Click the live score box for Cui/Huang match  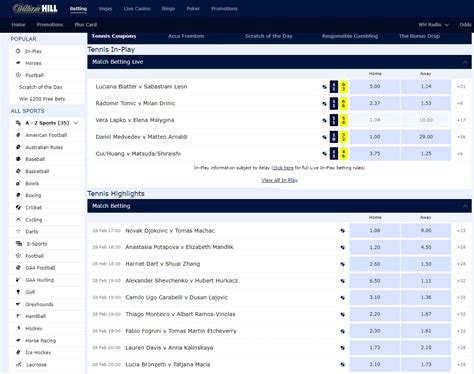pos(339,154)
